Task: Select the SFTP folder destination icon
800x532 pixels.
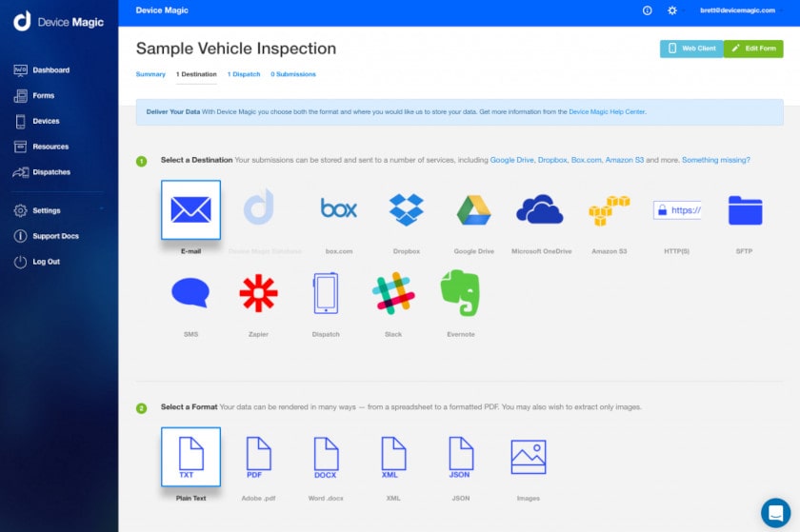Action: click(x=745, y=210)
